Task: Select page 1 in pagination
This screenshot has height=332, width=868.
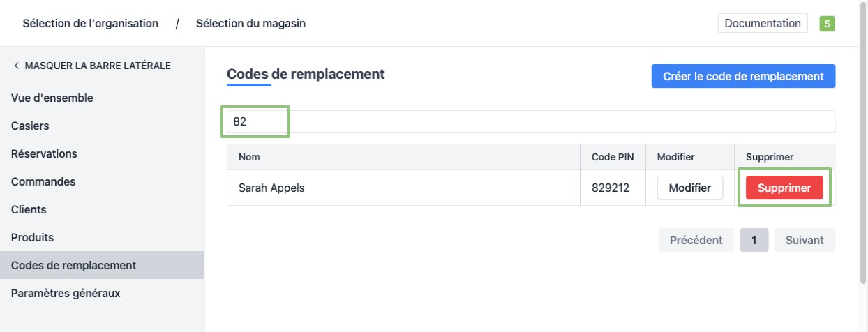Action: (x=754, y=240)
